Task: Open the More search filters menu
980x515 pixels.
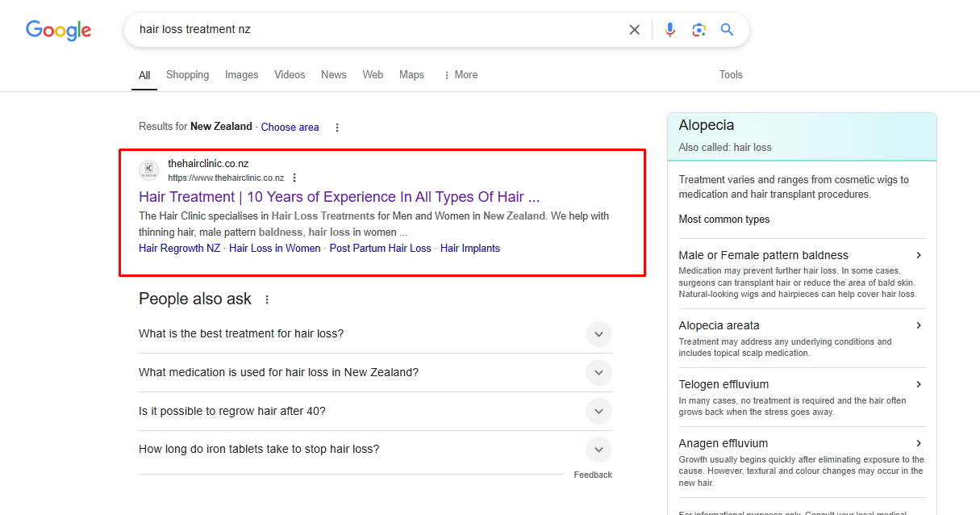Action: (x=461, y=75)
